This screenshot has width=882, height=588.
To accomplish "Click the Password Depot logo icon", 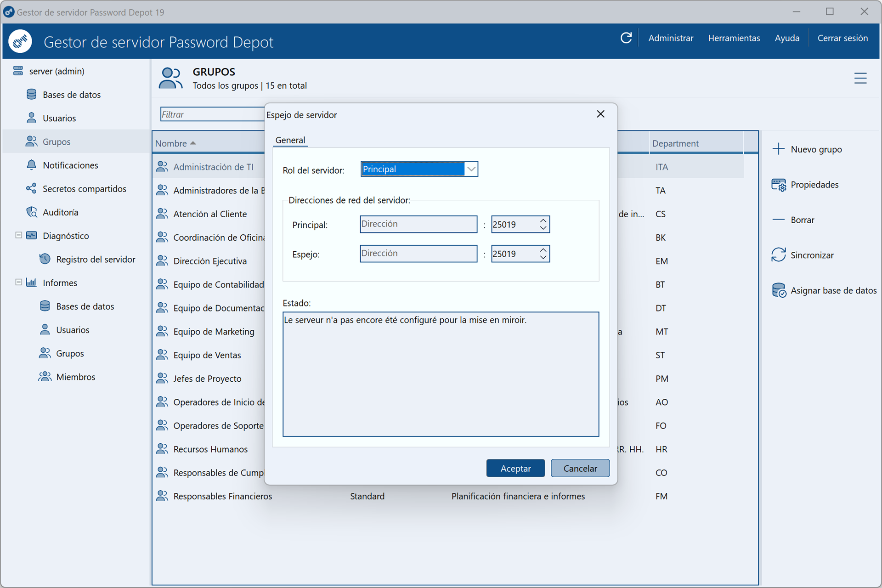I will click(x=20, y=41).
